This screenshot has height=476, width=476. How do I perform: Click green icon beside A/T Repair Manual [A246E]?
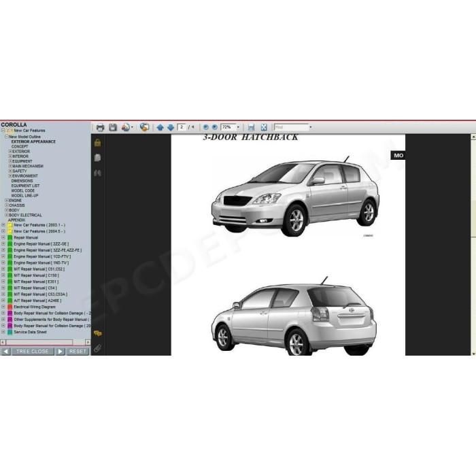click(x=10, y=301)
